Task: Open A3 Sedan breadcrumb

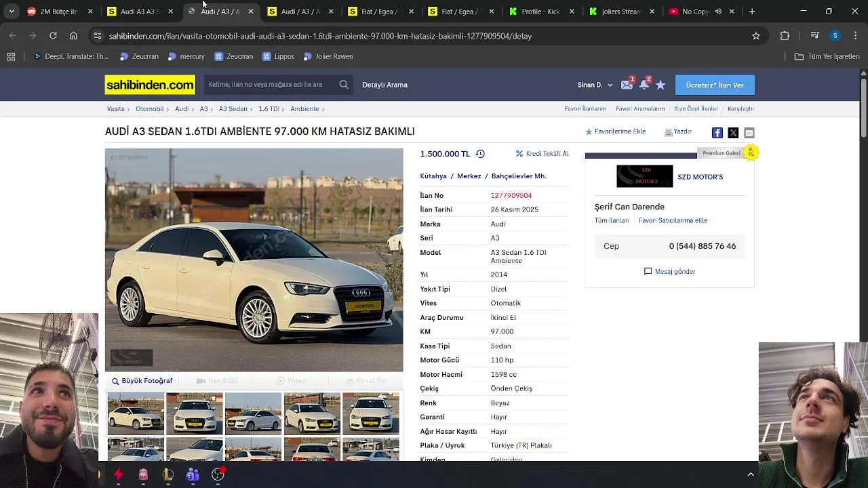Action: pos(233,108)
